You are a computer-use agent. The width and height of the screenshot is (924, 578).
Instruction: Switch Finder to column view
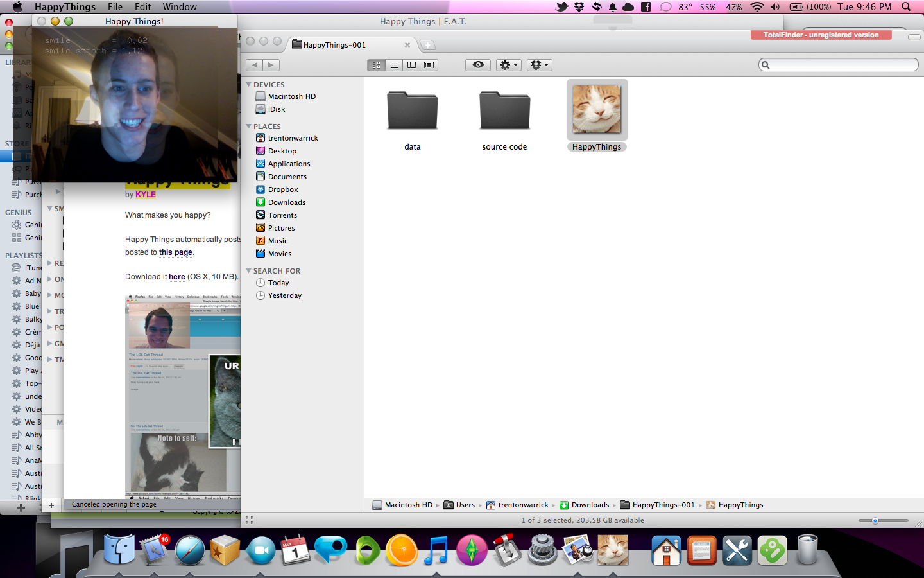pyautogui.click(x=411, y=65)
